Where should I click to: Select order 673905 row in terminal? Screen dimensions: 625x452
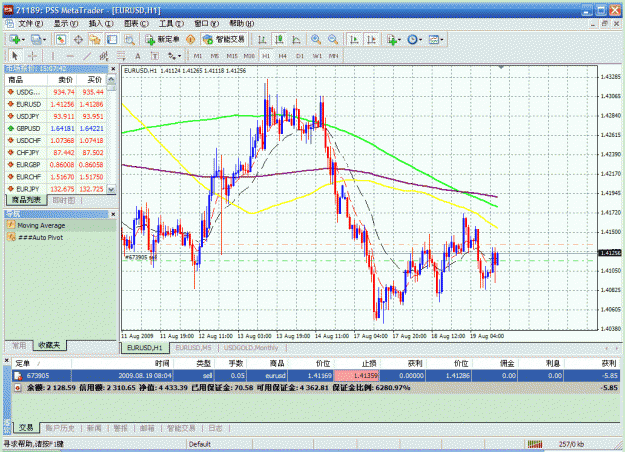point(316,375)
